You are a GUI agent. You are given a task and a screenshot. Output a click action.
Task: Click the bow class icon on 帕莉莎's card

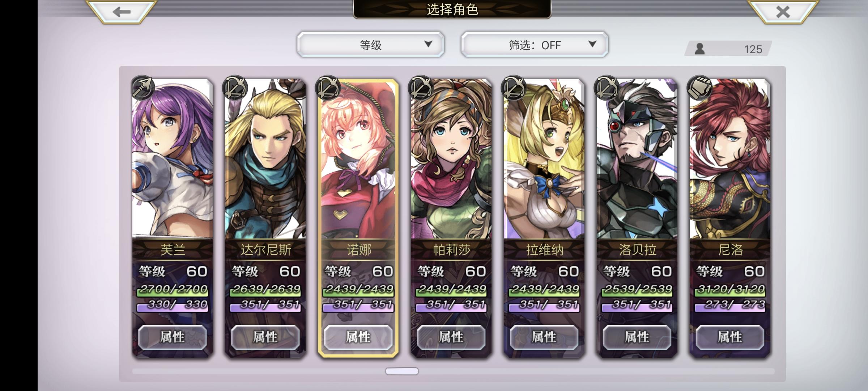pos(421,88)
